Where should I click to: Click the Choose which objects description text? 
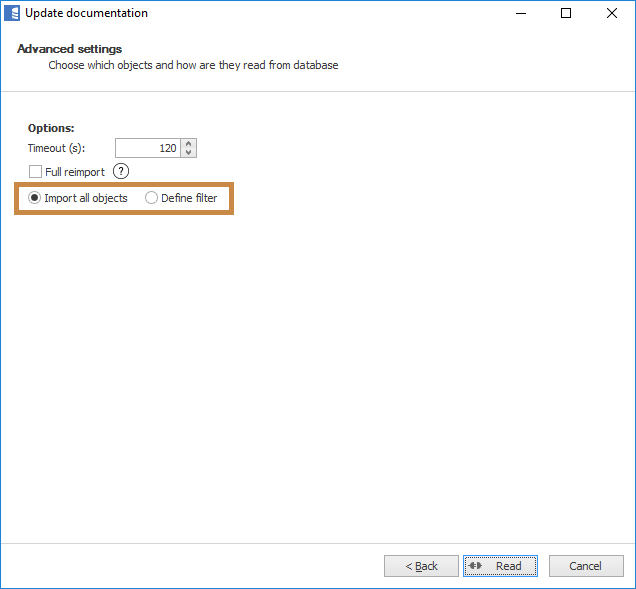[193, 65]
